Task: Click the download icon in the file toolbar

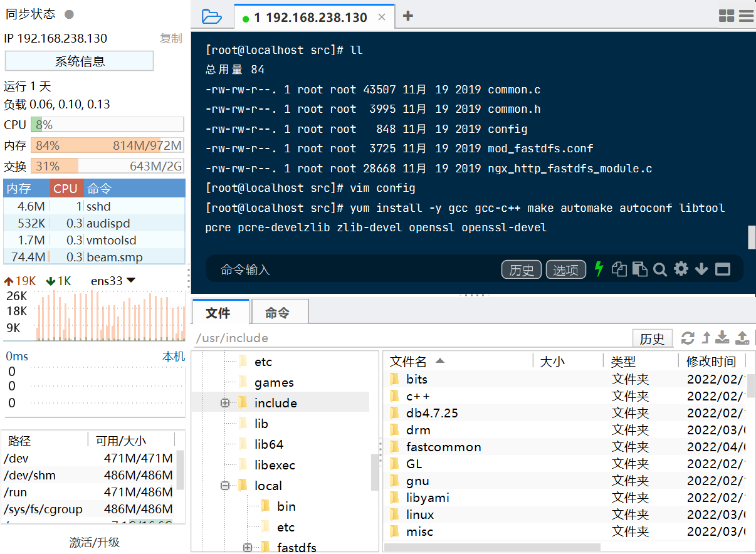Action: click(x=723, y=338)
